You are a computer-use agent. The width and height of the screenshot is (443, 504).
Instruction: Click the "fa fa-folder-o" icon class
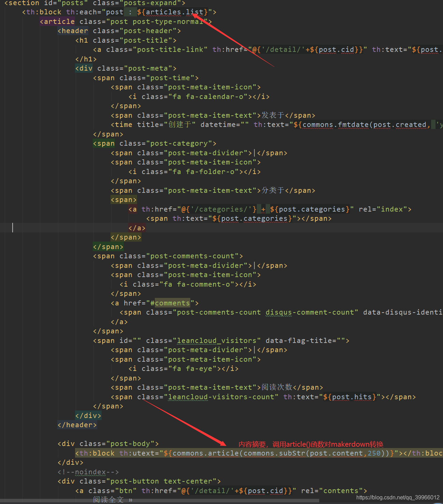click(x=204, y=172)
